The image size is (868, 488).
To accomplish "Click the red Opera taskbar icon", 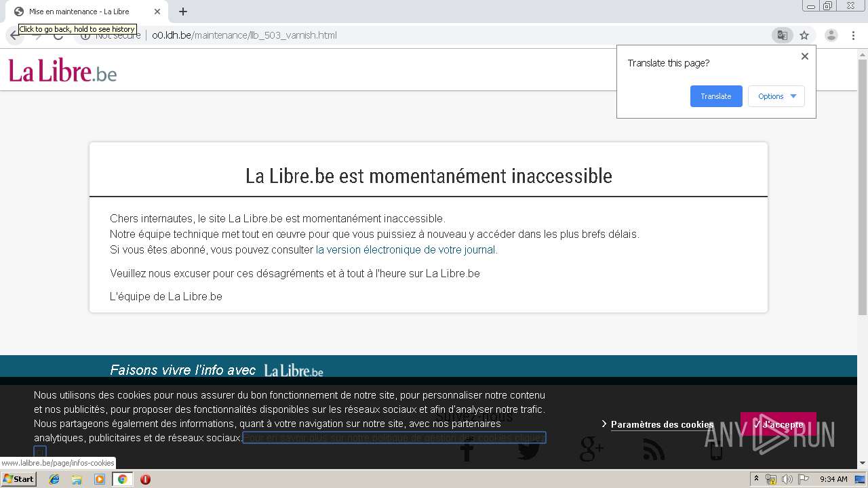I will (x=145, y=479).
